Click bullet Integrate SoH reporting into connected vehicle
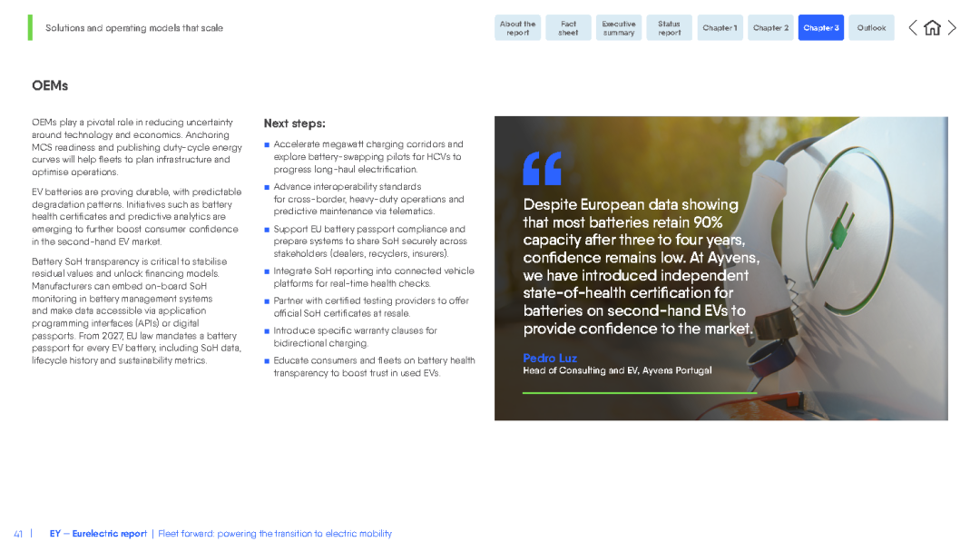The height and width of the screenshot is (552, 980). (x=369, y=277)
